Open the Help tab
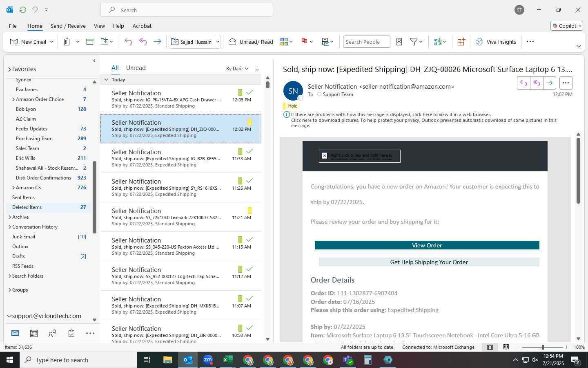 click(118, 26)
